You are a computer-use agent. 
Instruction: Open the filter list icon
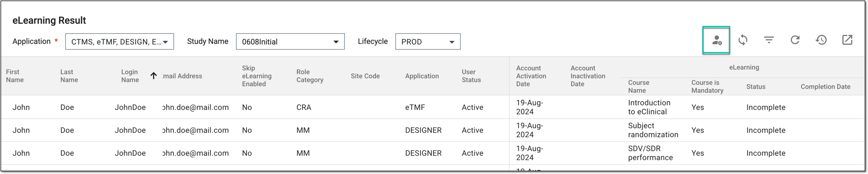769,40
